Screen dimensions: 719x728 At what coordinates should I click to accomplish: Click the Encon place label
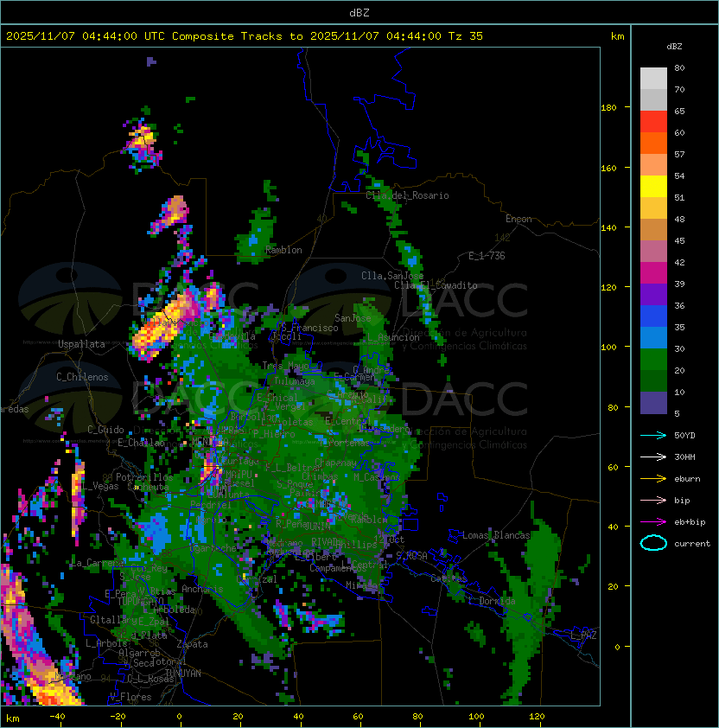coord(519,219)
